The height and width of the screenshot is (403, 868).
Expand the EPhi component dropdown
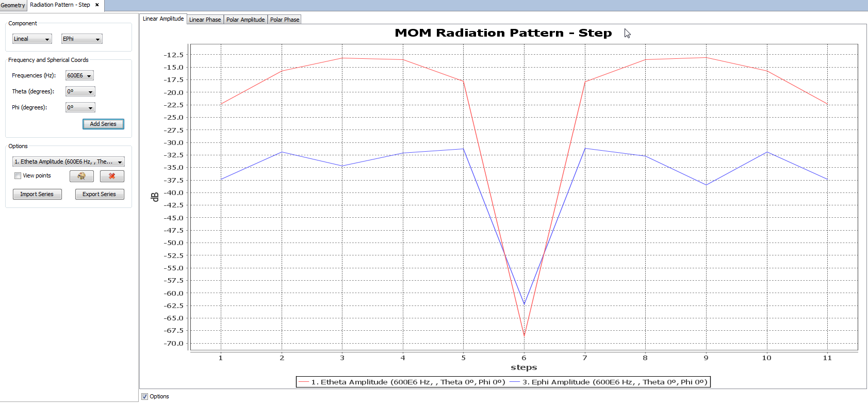click(x=81, y=39)
